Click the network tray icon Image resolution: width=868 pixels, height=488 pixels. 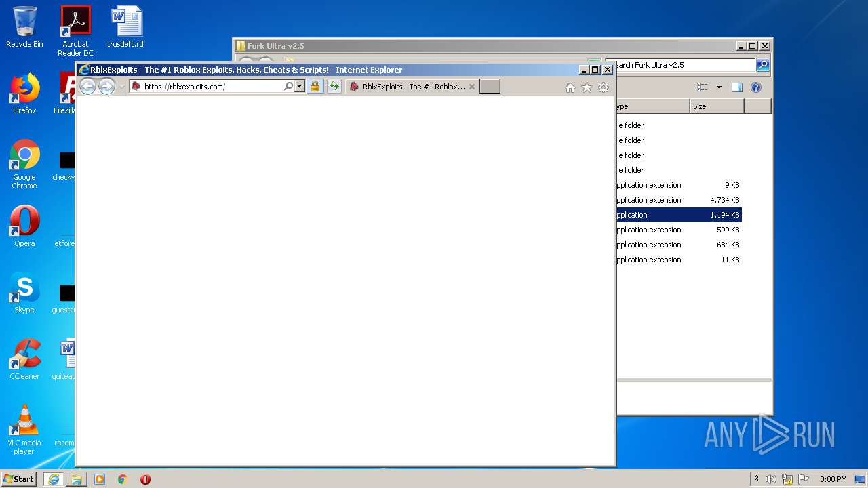[787, 479]
